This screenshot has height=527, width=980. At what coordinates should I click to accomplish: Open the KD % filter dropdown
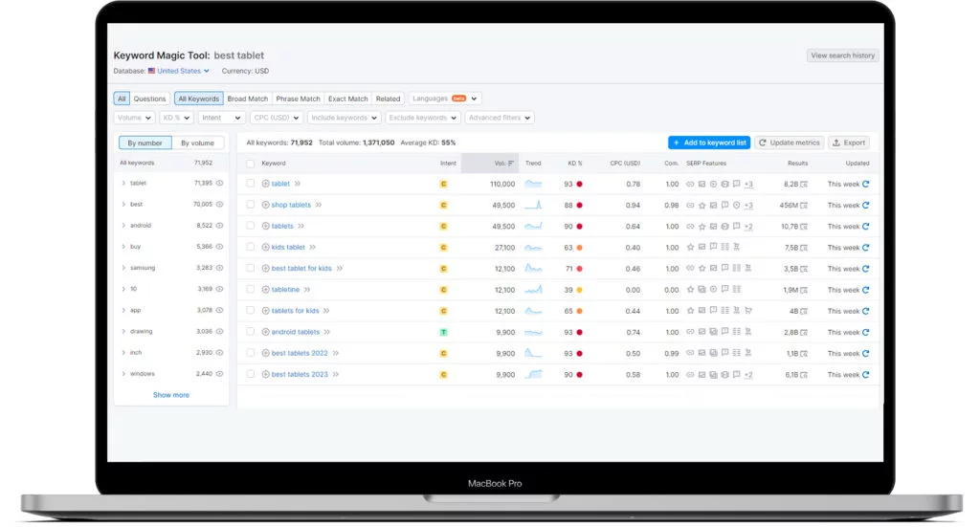(x=176, y=118)
